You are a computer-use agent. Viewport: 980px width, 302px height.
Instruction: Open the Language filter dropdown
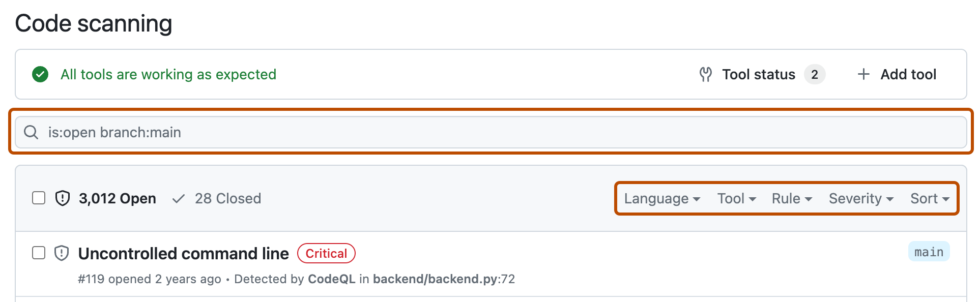(x=661, y=199)
